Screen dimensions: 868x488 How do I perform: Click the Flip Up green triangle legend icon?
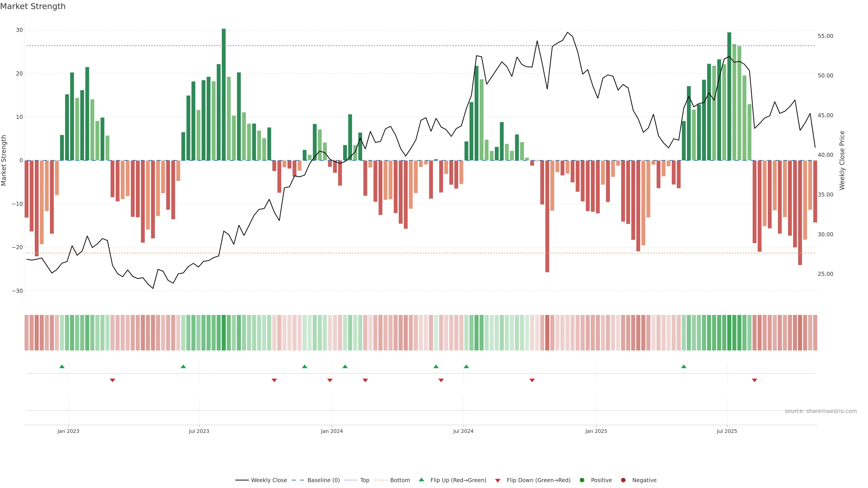421,480
